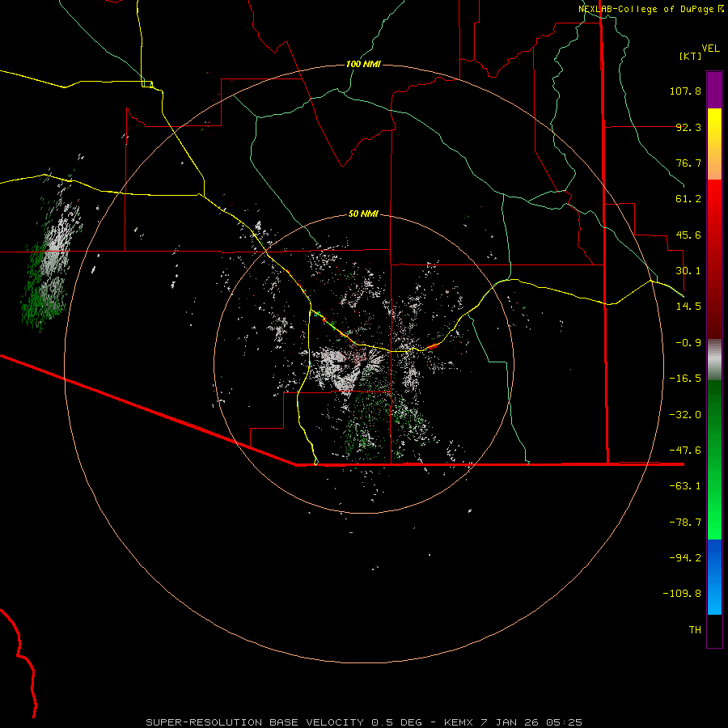Click the 30.1 velocity scale value
Viewport: 728px width, 728px height.
click(x=688, y=271)
